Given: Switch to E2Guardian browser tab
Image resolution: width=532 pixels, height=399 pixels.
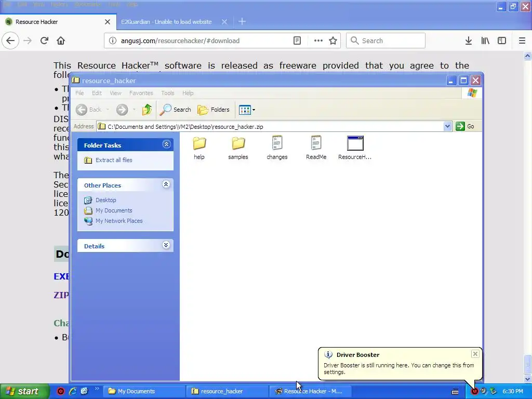Looking at the screenshot, I should (x=166, y=22).
